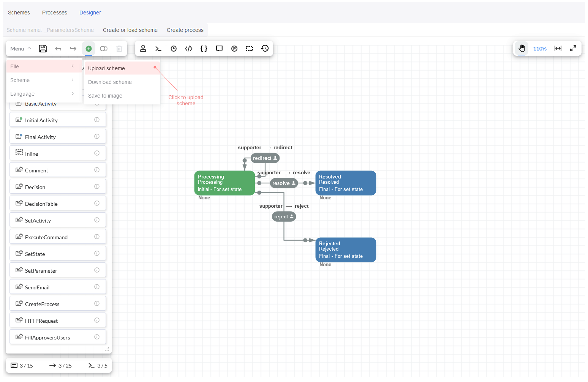This screenshot has width=588, height=382.
Task: Select the Resolved activity node
Action: pos(346,183)
